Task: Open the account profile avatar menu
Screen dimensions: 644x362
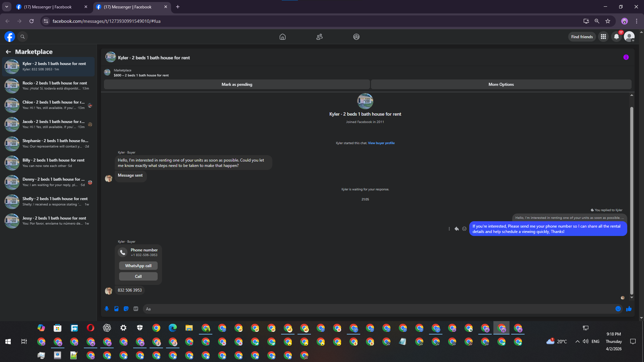Action: point(629,37)
